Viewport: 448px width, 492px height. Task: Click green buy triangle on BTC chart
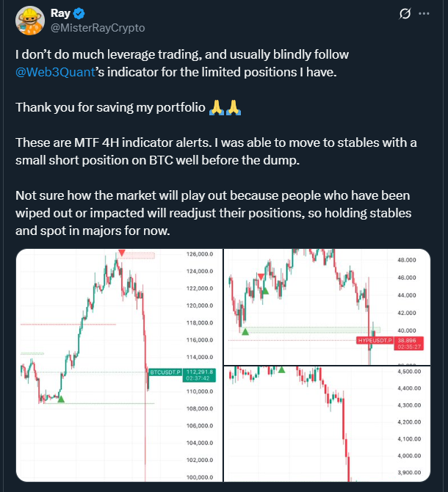pyautogui.click(x=61, y=399)
